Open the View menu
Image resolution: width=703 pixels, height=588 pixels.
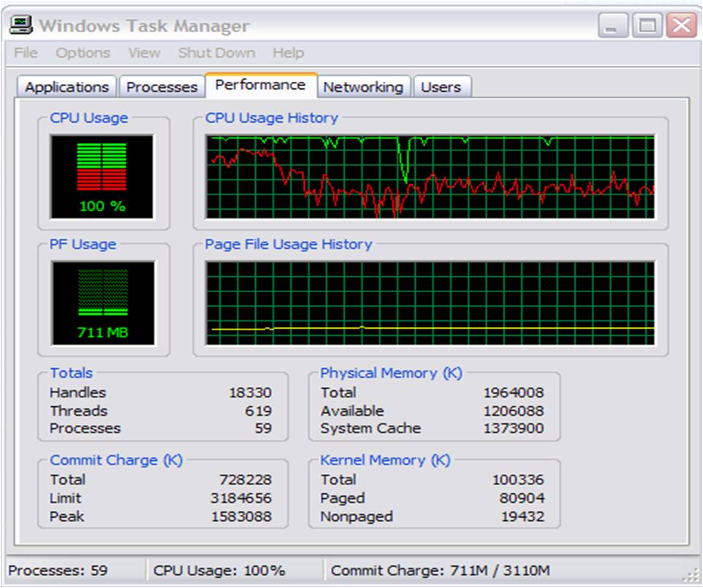pyautogui.click(x=145, y=53)
